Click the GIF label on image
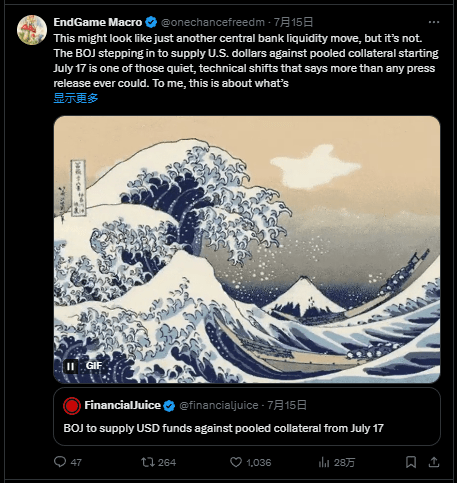This screenshot has width=457, height=483. 94,366
